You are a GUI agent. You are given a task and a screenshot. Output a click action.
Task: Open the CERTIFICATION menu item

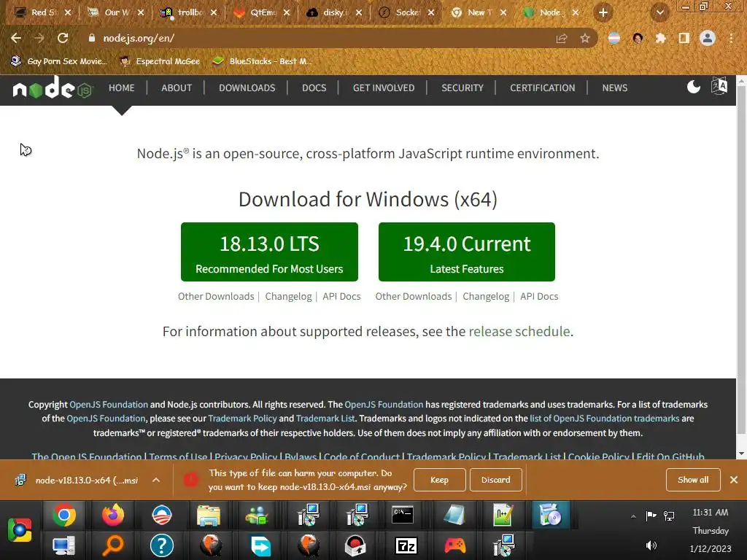(x=542, y=87)
